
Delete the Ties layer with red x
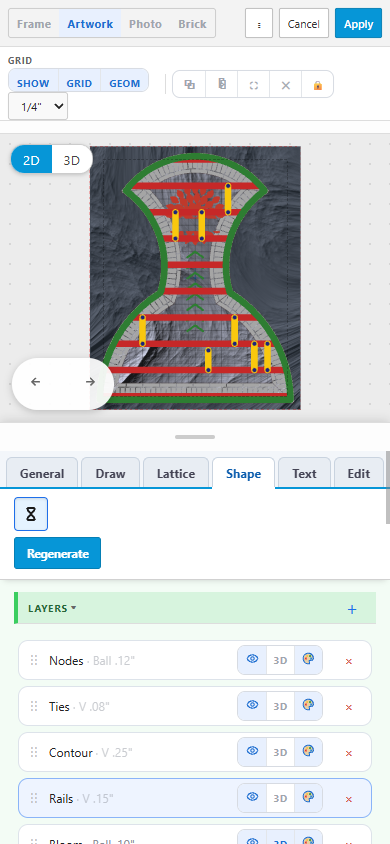(x=349, y=707)
